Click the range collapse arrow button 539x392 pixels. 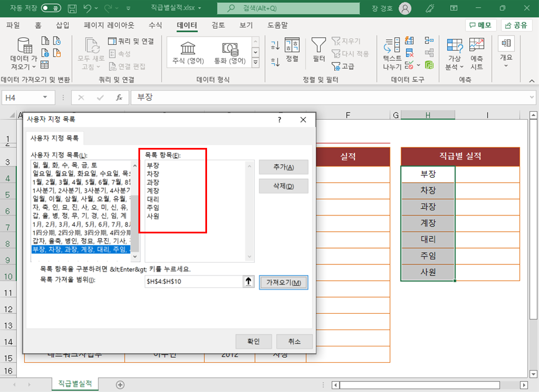[x=248, y=282]
